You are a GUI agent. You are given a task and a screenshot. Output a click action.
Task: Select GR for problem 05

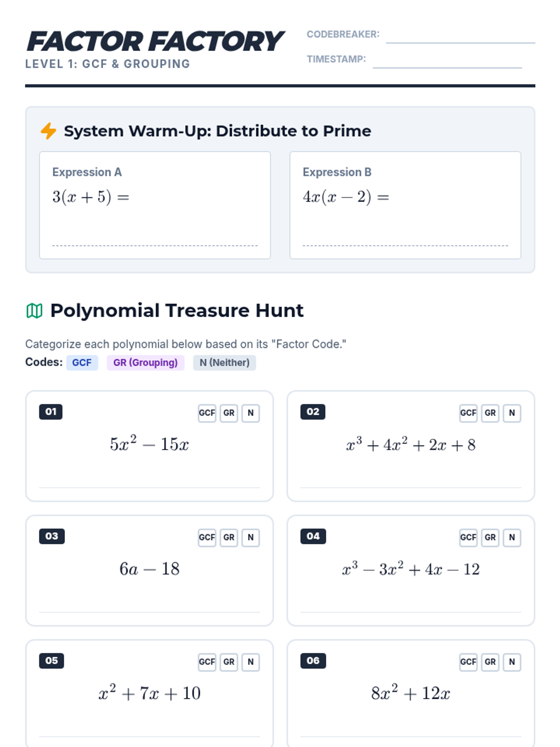pos(229,662)
